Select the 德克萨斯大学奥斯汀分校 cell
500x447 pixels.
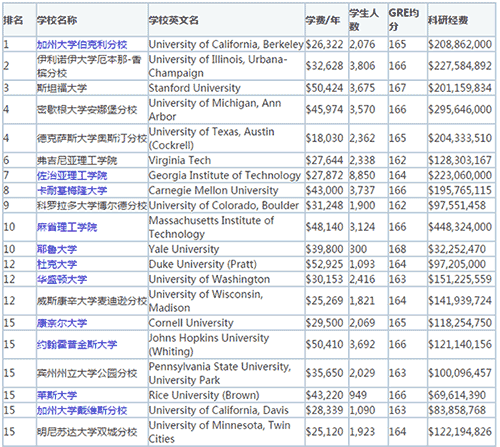pos(92,138)
